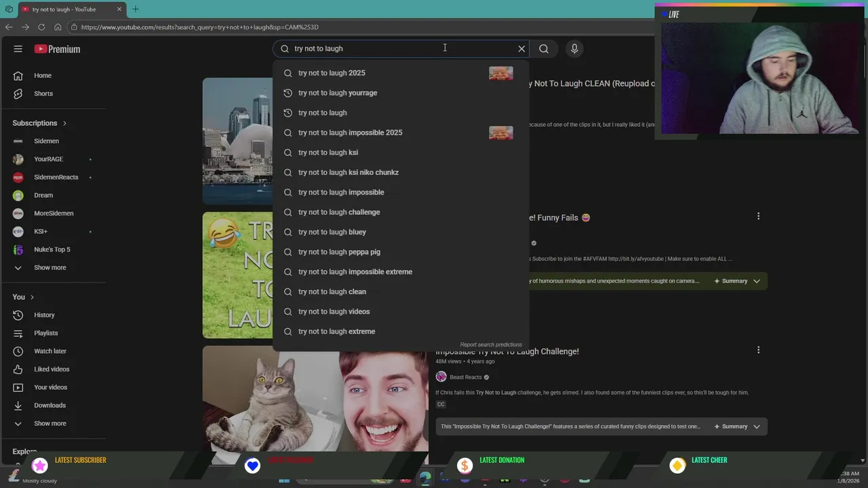Select suggestion try not to laugh bluey
This screenshot has width=868, height=488.
point(401,232)
